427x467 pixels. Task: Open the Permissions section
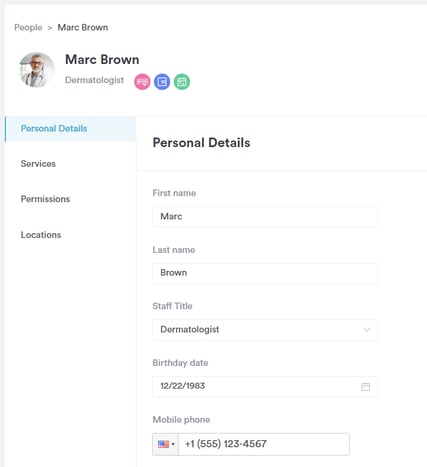(x=45, y=199)
